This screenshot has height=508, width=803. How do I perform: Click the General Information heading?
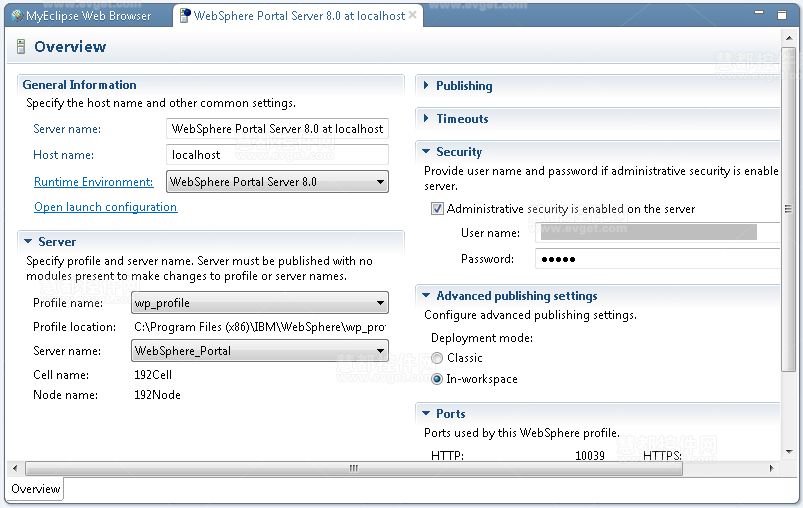coord(79,84)
